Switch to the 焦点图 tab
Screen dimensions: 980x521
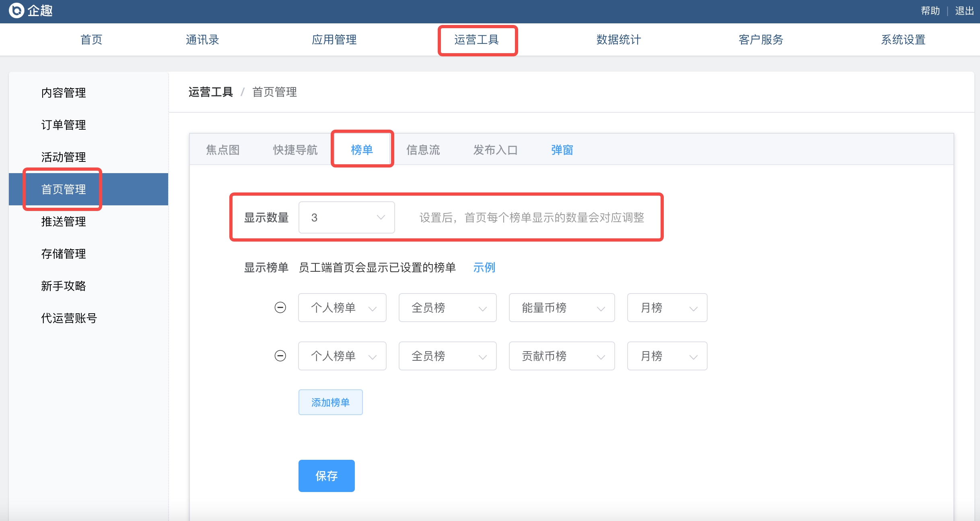tap(223, 150)
